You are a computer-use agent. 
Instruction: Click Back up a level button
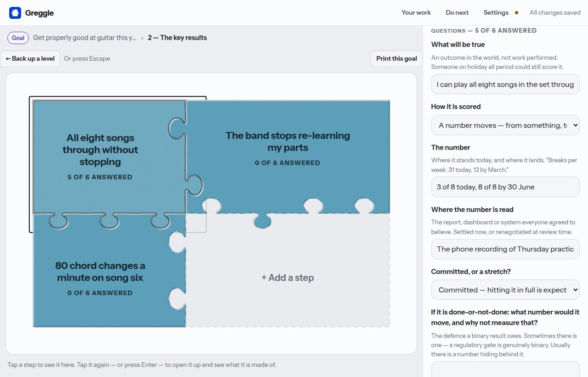click(30, 58)
